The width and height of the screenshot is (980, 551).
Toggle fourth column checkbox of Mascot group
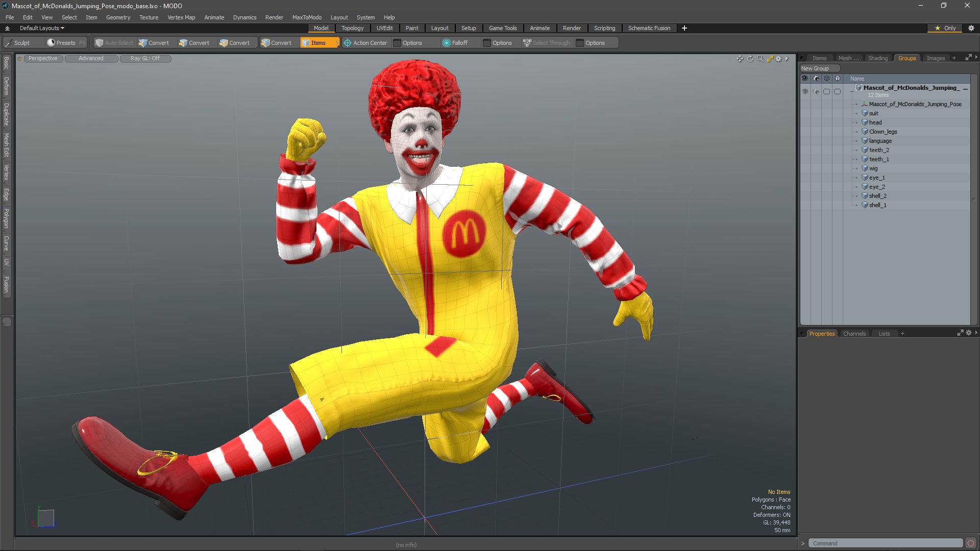(837, 91)
